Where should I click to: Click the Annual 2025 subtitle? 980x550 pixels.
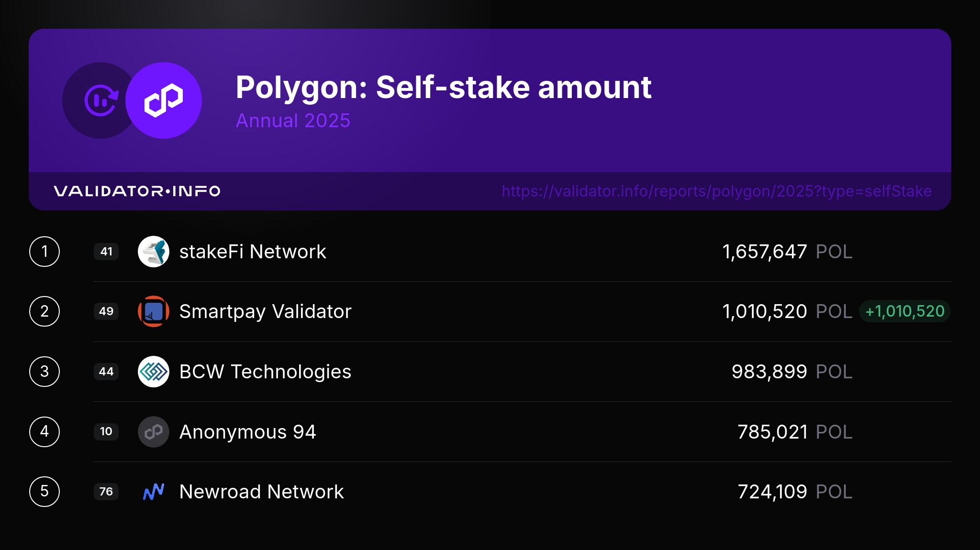tap(293, 121)
